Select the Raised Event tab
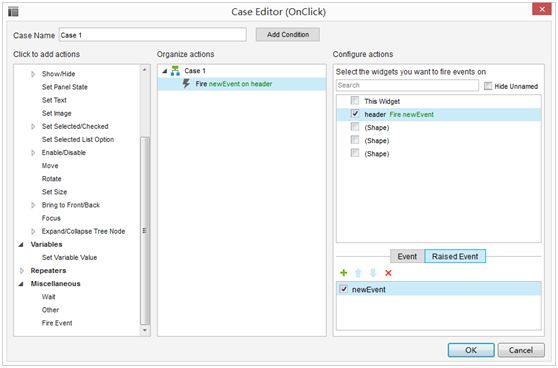 [x=455, y=256]
